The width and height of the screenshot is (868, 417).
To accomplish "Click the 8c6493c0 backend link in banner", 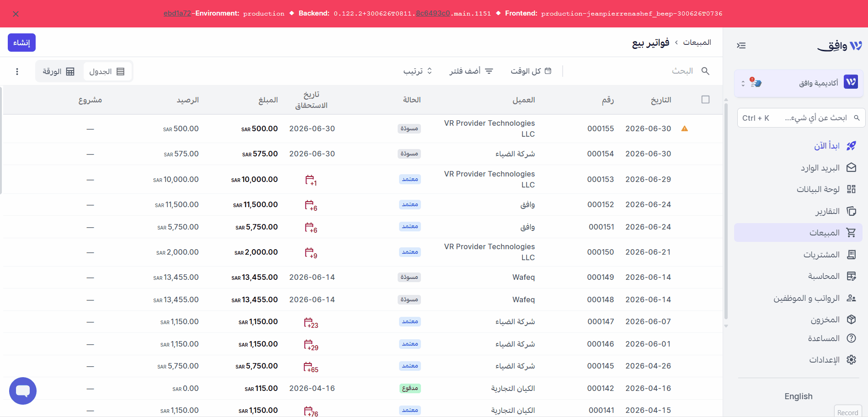I will [433, 13].
